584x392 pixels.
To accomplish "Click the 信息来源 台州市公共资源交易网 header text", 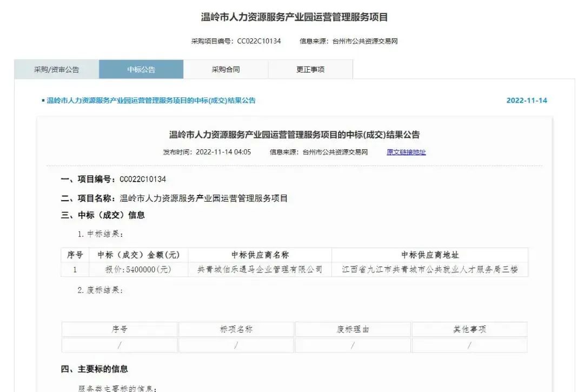I will pos(349,41).
